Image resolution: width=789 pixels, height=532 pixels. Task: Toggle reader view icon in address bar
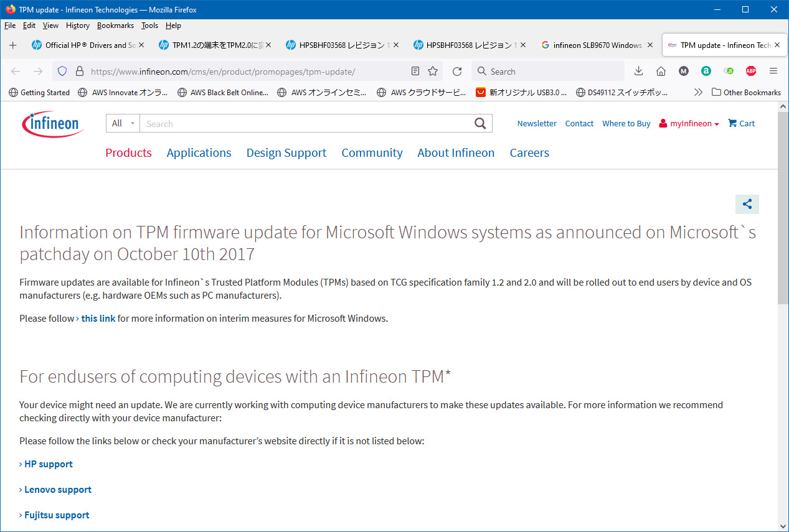[x=415, y=72]
